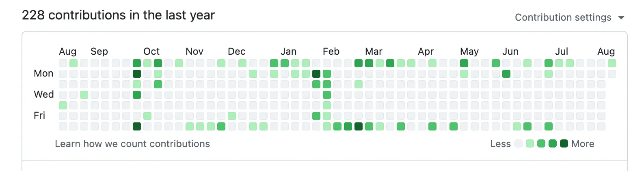
Task: Select the fourth legend swatch
Action: coord(553,143)
